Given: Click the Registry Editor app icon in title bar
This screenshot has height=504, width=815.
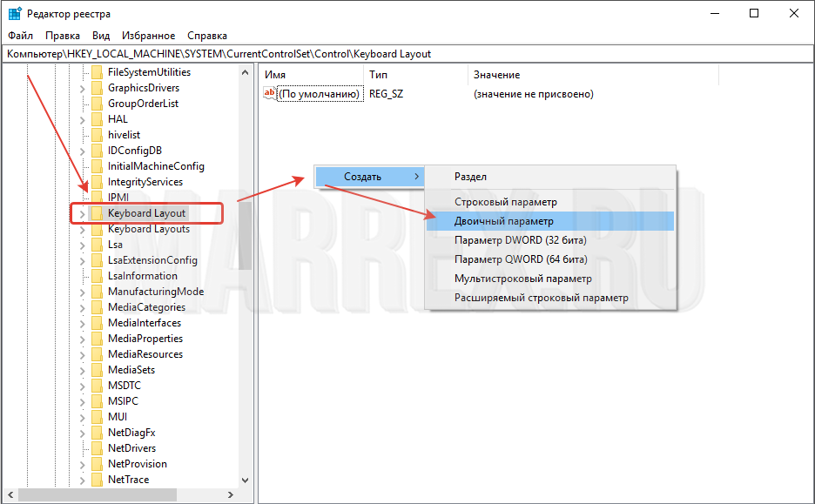Looking at the screenshot, I should 15,14.
